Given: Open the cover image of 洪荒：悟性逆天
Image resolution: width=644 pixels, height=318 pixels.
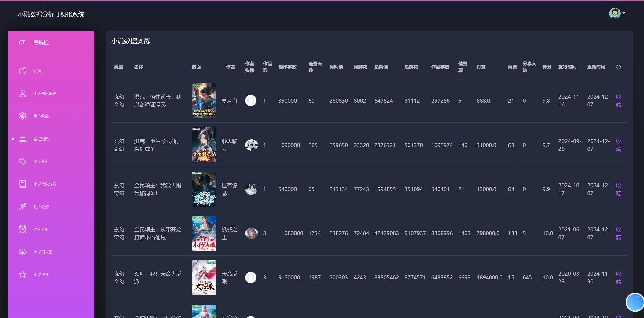Looking at the screenshot, I should [204, 101].
